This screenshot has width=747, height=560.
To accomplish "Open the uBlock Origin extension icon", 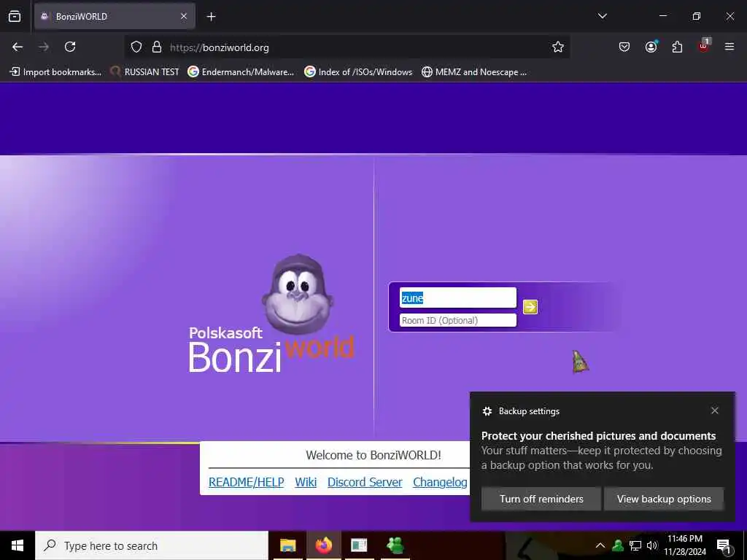I will pyautogui.click(x=704, y=46).
